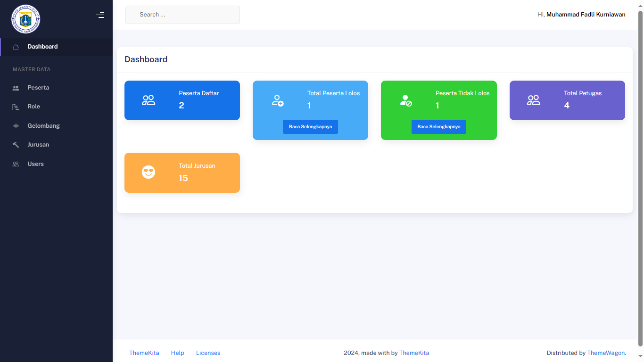Click the Jurusan hammer icon
Screen dimensions: 644x362
[16, 145]
